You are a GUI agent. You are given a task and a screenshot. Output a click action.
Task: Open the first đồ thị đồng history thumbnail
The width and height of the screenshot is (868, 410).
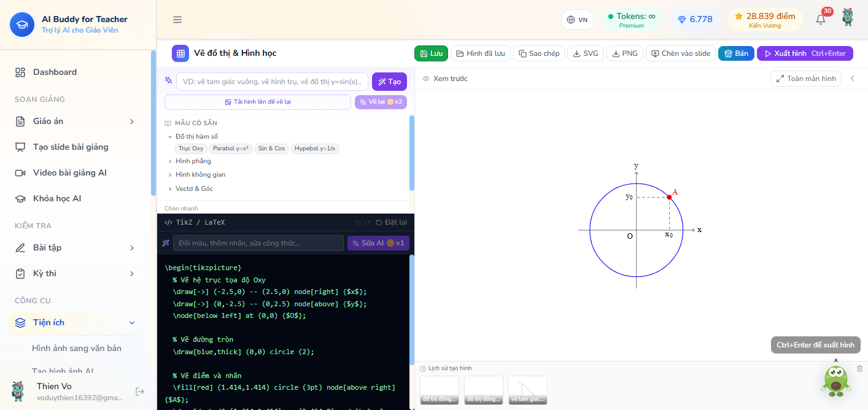440,390
